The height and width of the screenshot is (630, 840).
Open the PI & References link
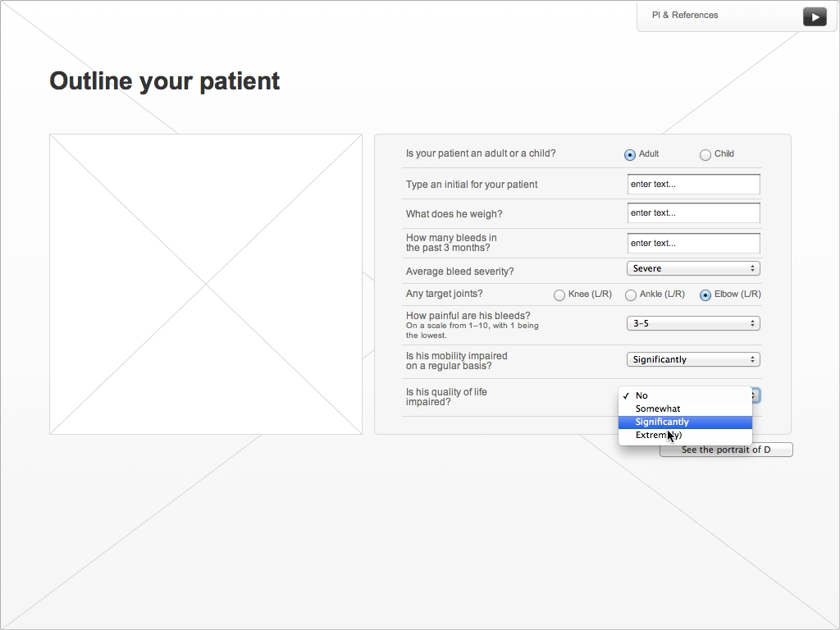(685, 15)
